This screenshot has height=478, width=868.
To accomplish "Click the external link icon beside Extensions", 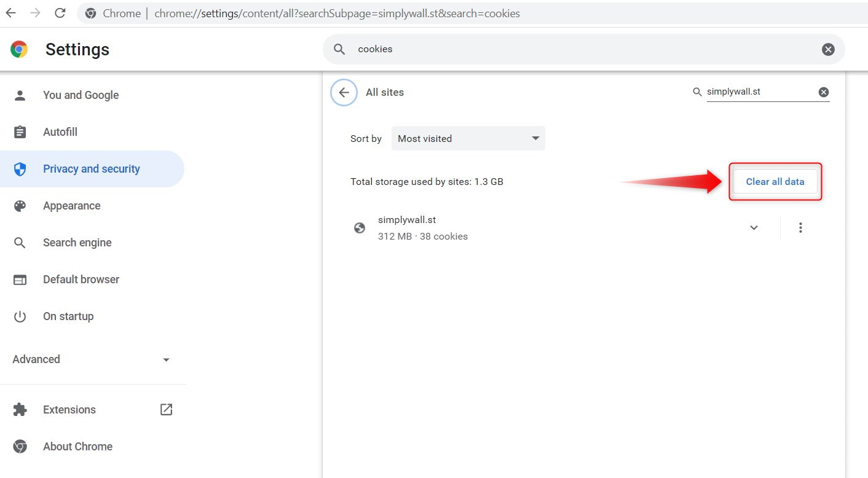I will [x=166, y=409].
